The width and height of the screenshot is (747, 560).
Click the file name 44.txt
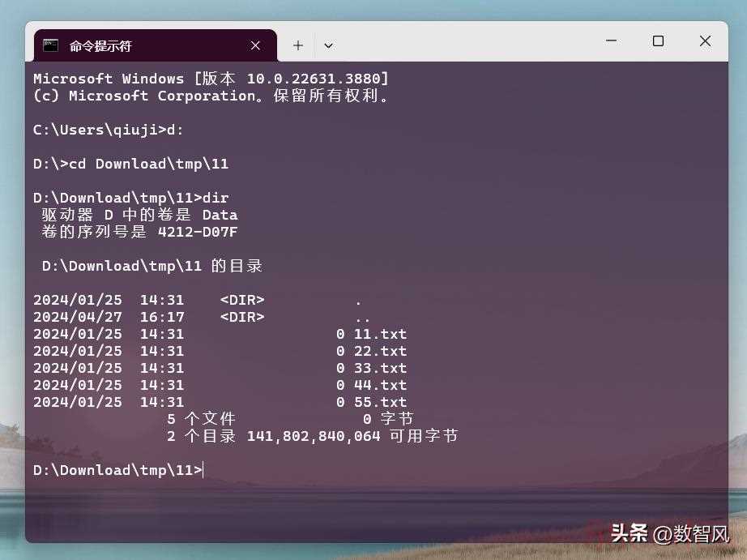click(x=380, y=385)
